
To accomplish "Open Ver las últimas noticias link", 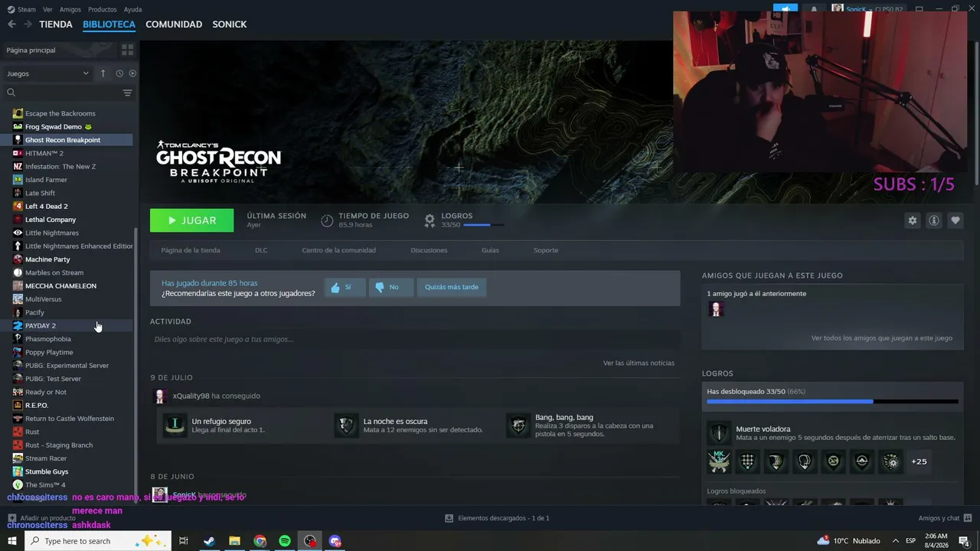I will 639,363.
